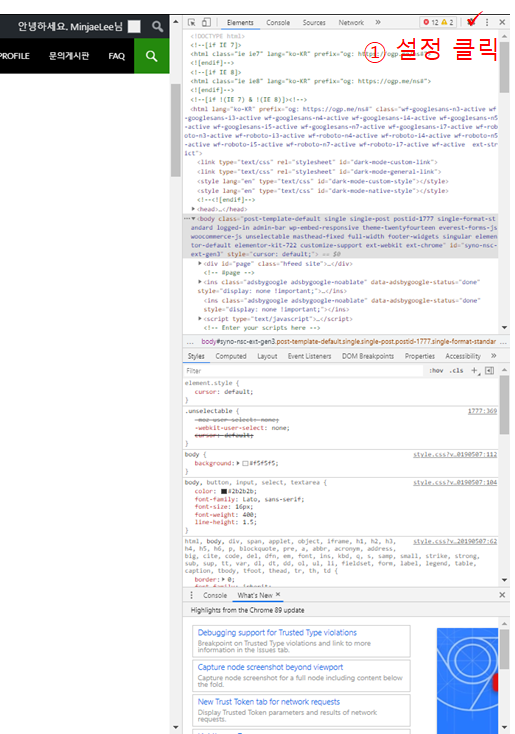Expand the border shorthand property triangle
The image size is (515, 734).
[223, 579]
